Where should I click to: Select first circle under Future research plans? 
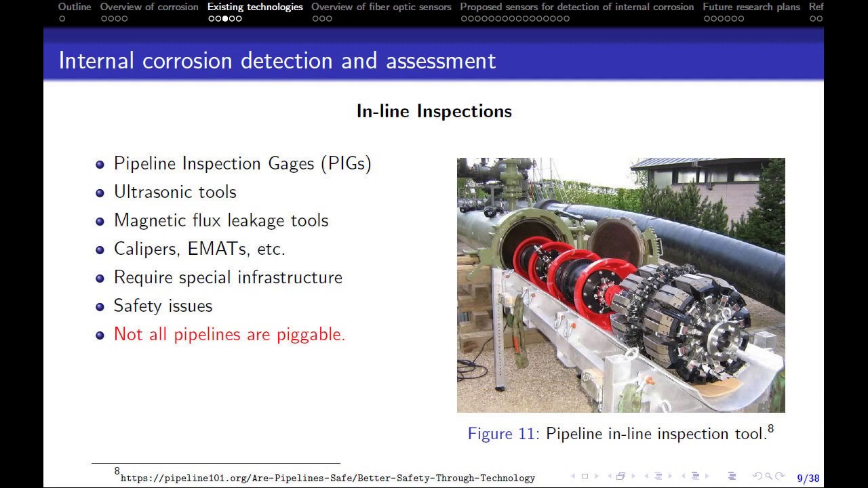click(707, 18)
